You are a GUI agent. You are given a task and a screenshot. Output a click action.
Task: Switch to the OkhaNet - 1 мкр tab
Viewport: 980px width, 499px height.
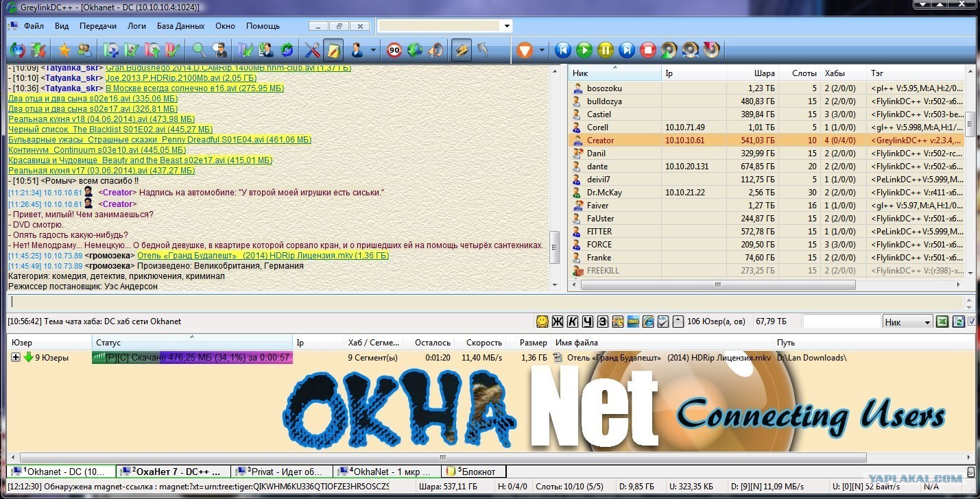(x=387, y=472)
